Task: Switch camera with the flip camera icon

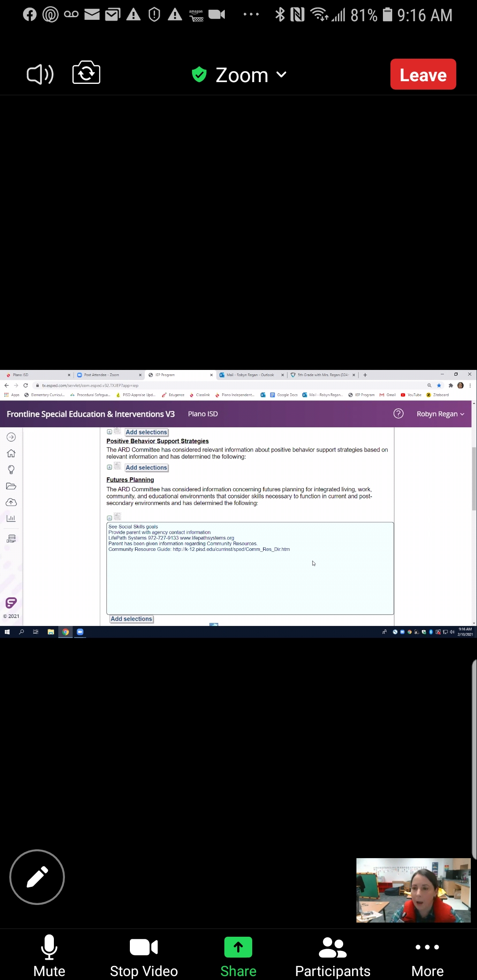Action: (x=86, y=73)
